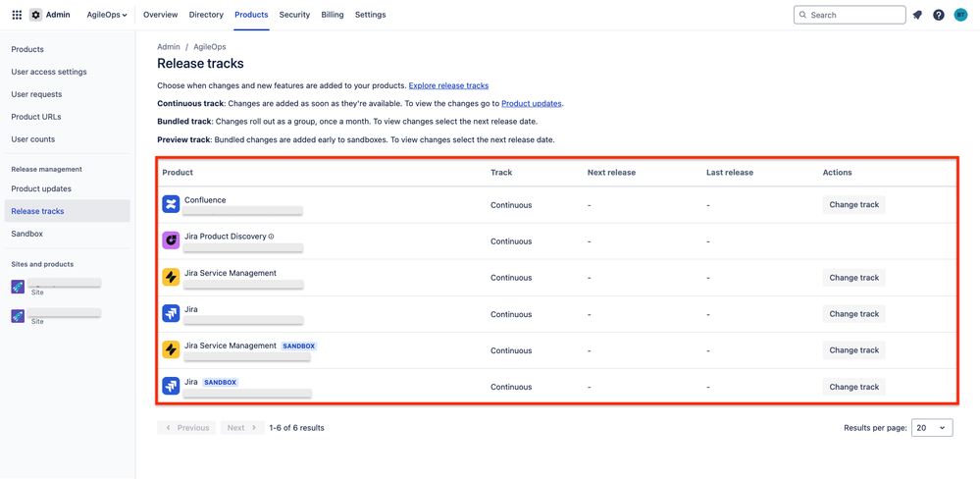Click the Track column header
This screenshot has width=980, height=479.
tap(501, 173)
